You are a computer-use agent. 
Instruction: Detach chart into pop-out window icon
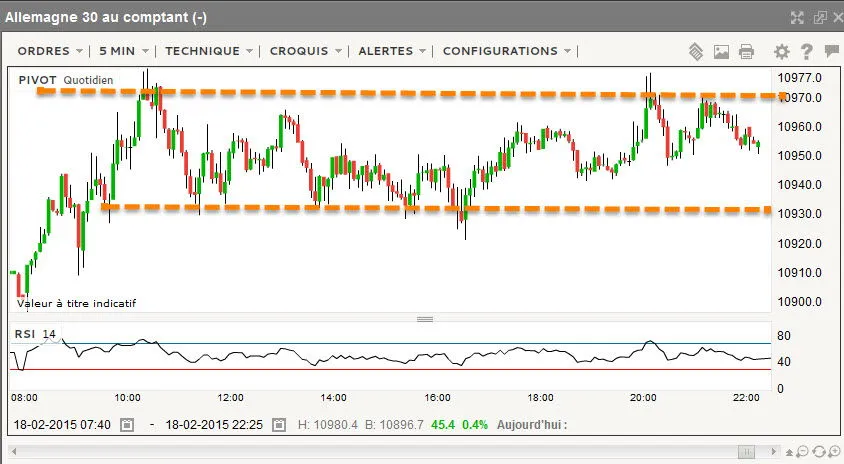820,17
